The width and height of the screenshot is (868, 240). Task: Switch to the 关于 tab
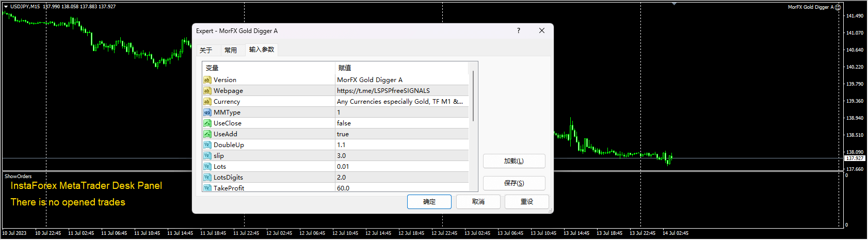click(206, 50)
